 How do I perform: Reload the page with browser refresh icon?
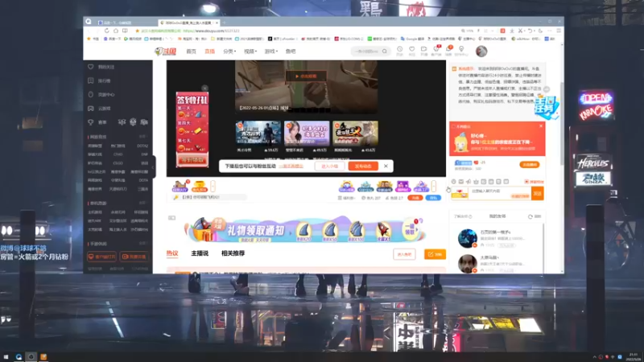[107, 31]
